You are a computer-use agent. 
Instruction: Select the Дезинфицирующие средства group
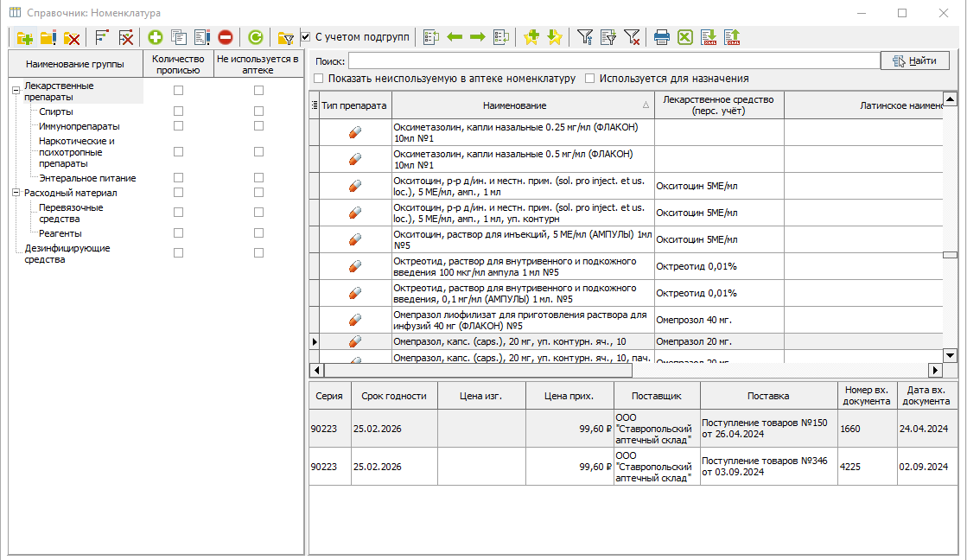click(67, 254)
